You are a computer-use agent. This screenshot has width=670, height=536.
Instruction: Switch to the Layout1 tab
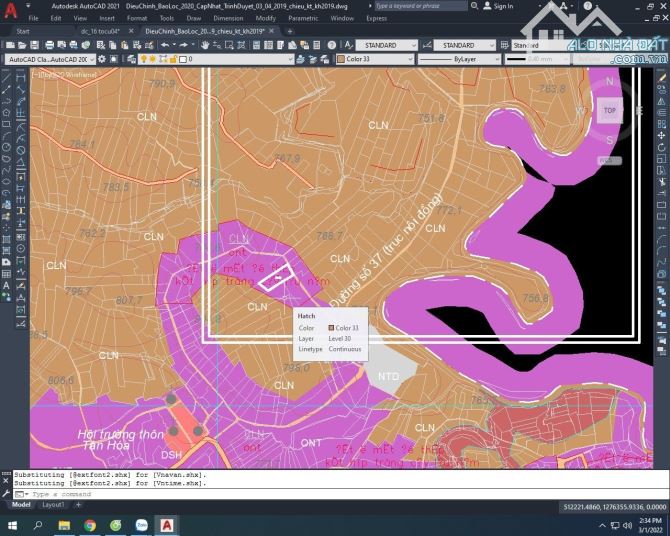click(53, 505)
